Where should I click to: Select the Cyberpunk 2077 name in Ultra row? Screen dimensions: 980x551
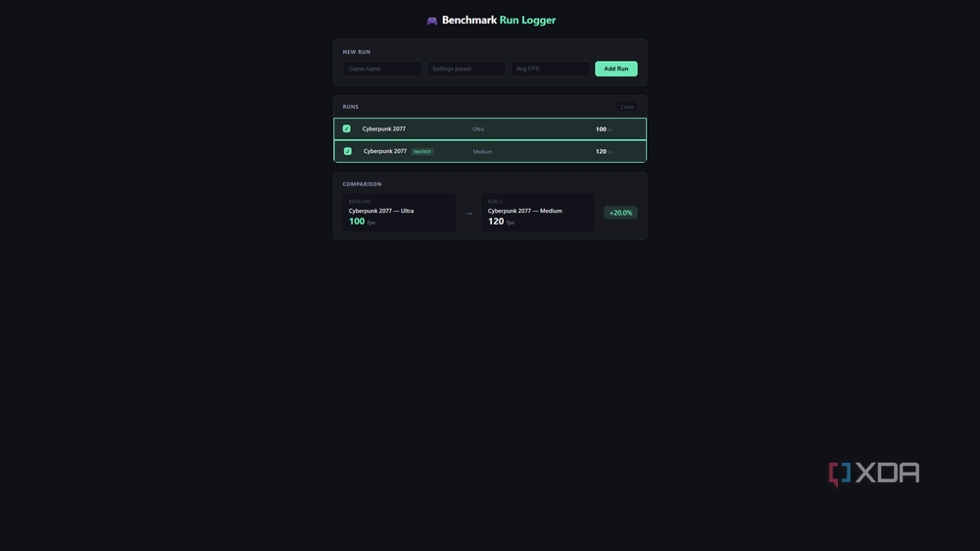coord(384,128)
